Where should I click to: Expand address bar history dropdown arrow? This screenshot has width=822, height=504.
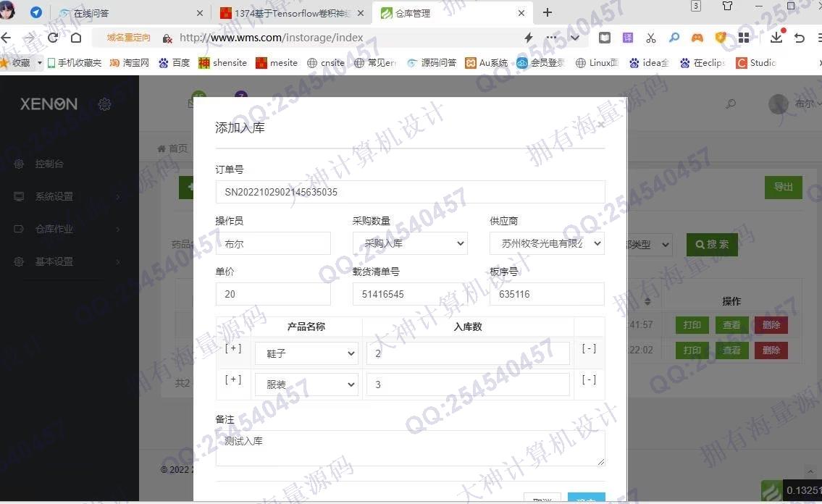574,38
